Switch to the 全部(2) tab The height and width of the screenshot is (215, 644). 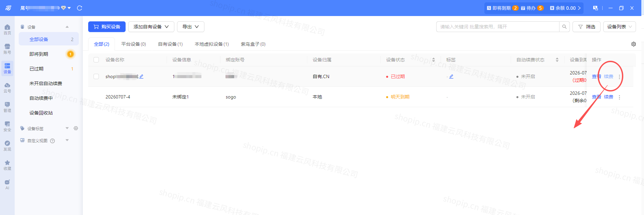coord(102,44)
